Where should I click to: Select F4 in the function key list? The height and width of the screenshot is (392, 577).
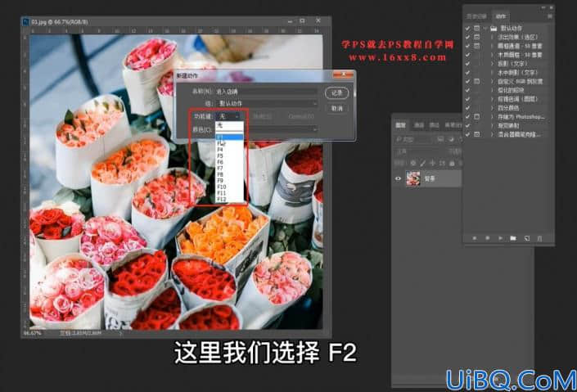(229, 150)
